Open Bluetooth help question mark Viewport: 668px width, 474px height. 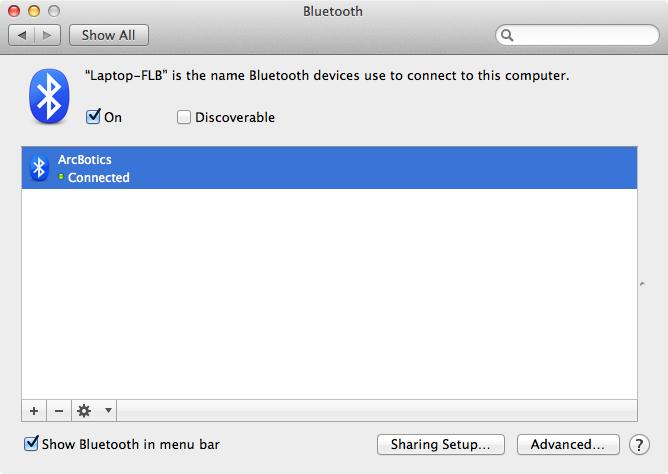(639, 445)
